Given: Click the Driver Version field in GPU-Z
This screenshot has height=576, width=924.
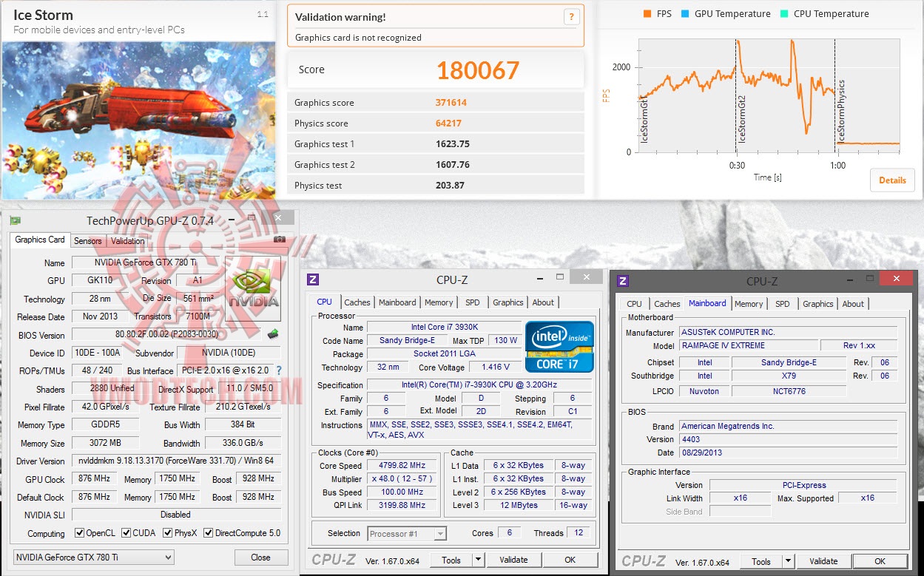Looking at the screenshot, I should coord(176,461).
